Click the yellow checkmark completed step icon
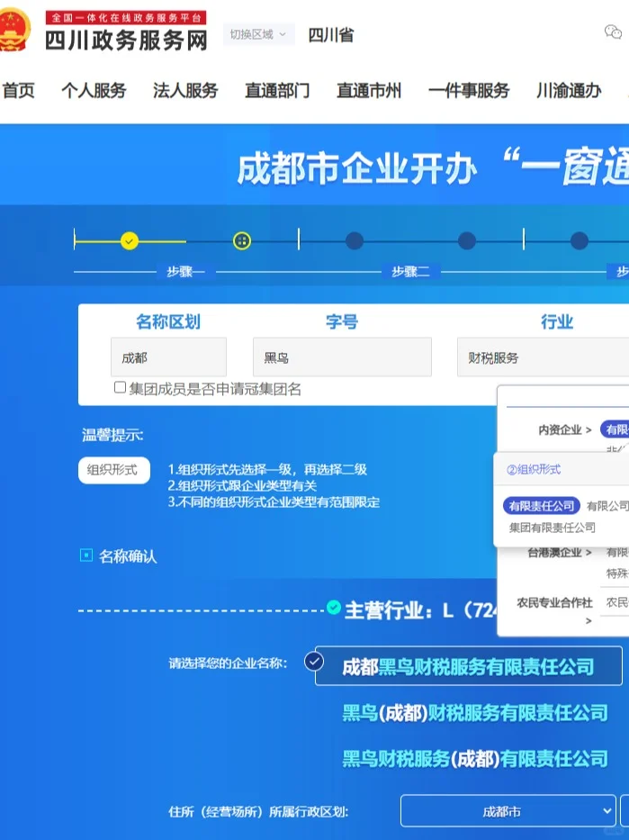Viewport: 629px width, 840px height. [x=130, y=240]
